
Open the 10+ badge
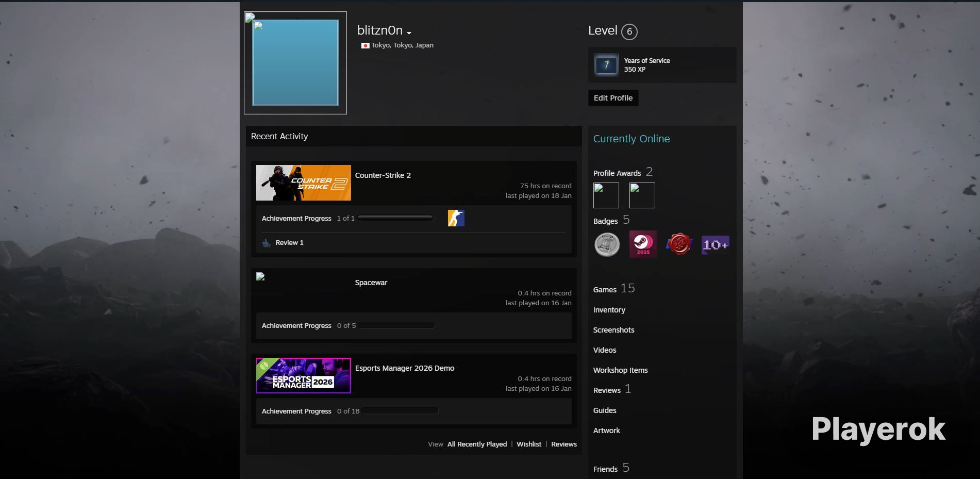point(715,245)
